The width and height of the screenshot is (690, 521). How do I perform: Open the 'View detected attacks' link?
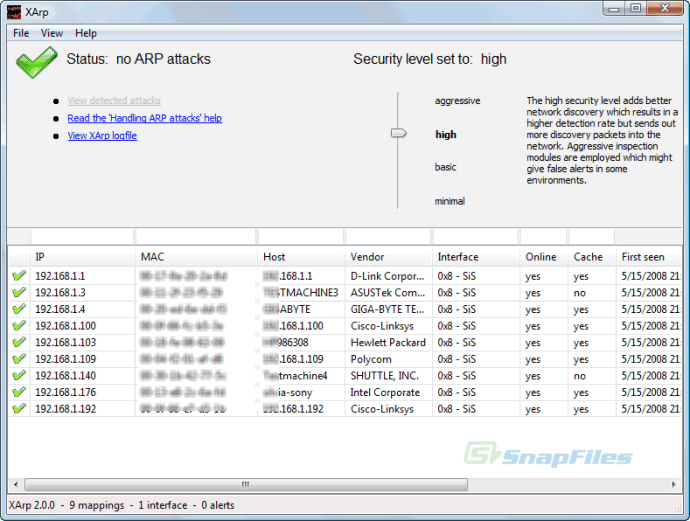[x=114, y=101]
